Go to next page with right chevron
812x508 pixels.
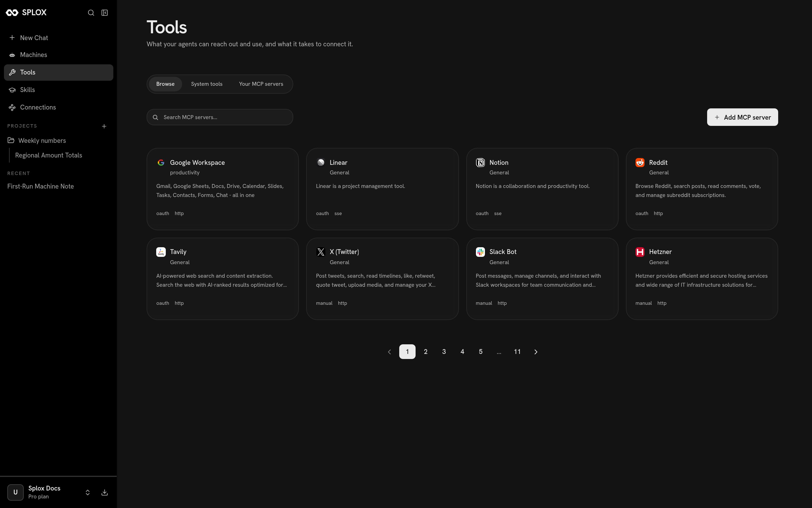[536, 352]
